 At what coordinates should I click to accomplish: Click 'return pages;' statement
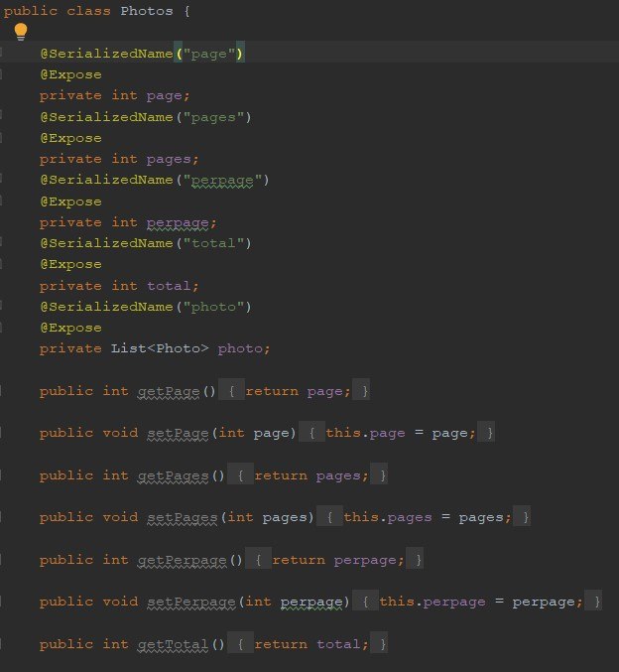pos(311,474)
